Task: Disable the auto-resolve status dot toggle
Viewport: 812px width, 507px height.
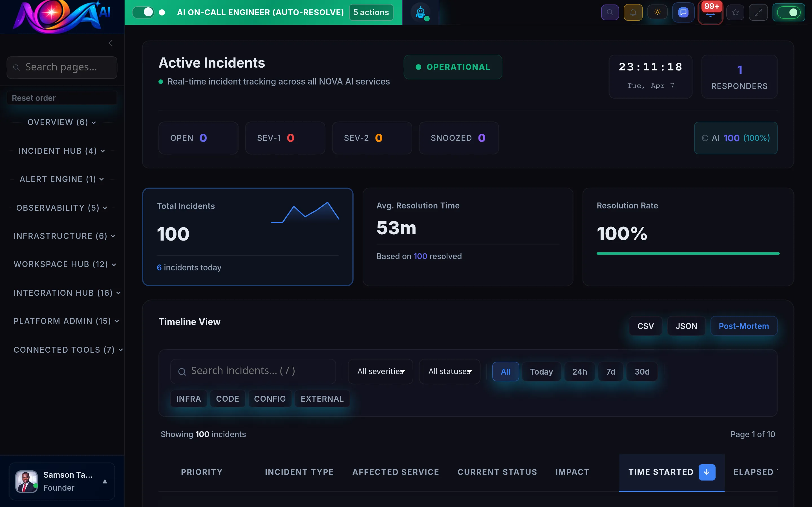Action: [x=162, y=12]
